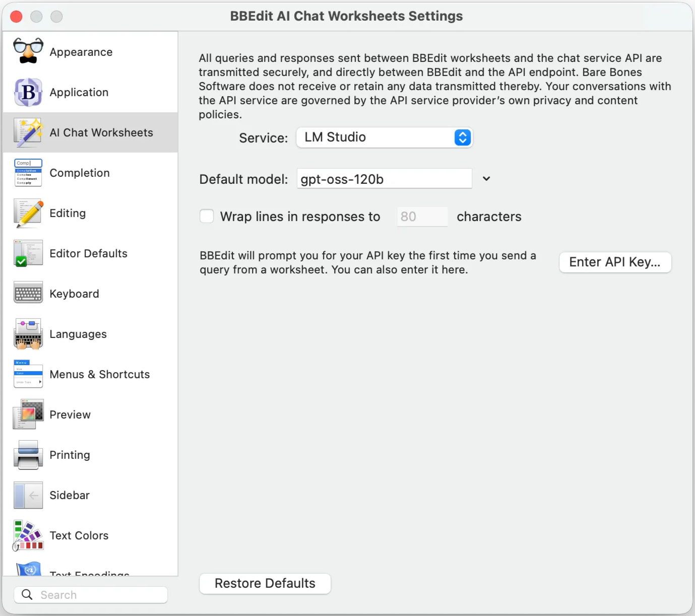Click the Editing pencil icon
695x616 pixels.
[28, 213]
